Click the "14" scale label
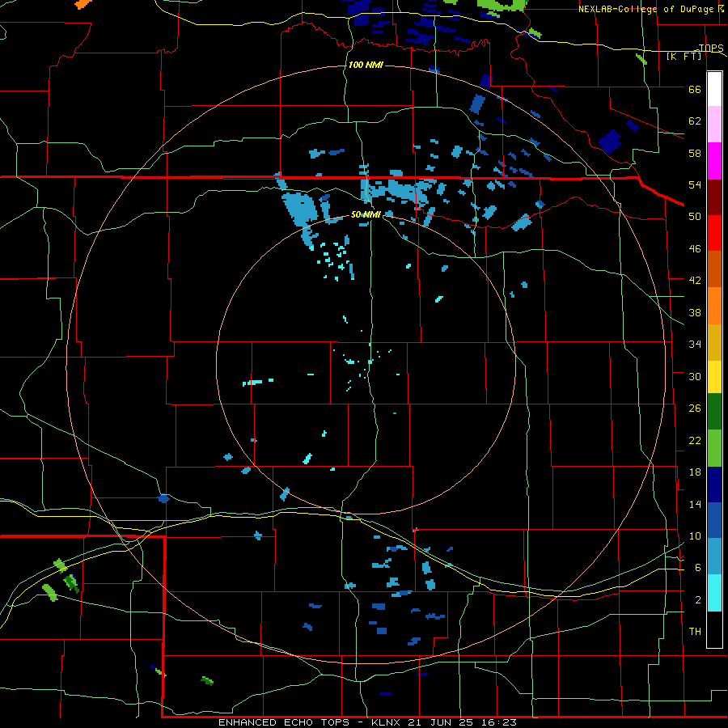 pos(695,505)
